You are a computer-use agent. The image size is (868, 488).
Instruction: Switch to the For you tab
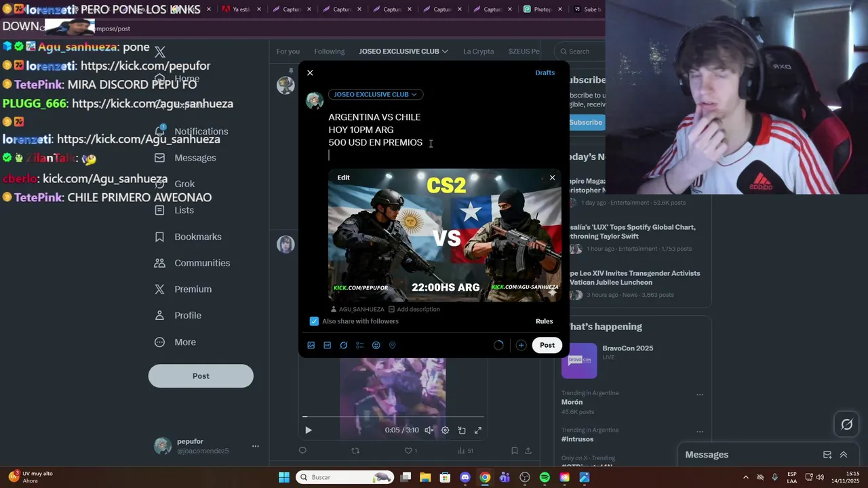288,52
